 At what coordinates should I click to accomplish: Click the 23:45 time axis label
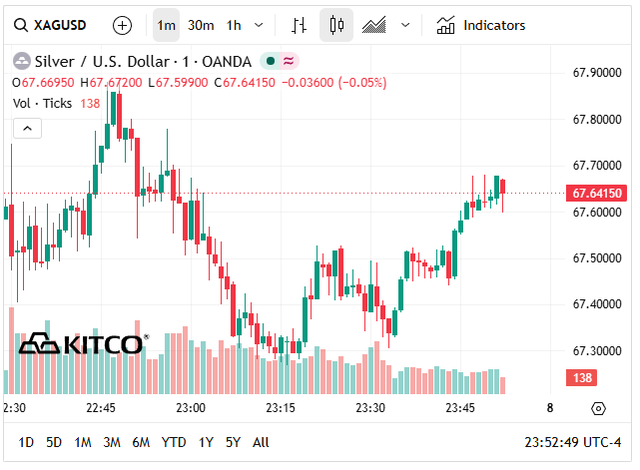[x=460, y=408]
